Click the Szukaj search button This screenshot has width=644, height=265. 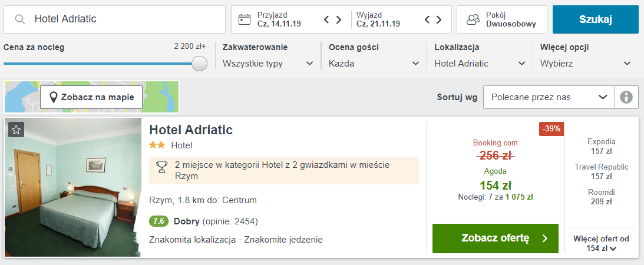pos(596,19)
